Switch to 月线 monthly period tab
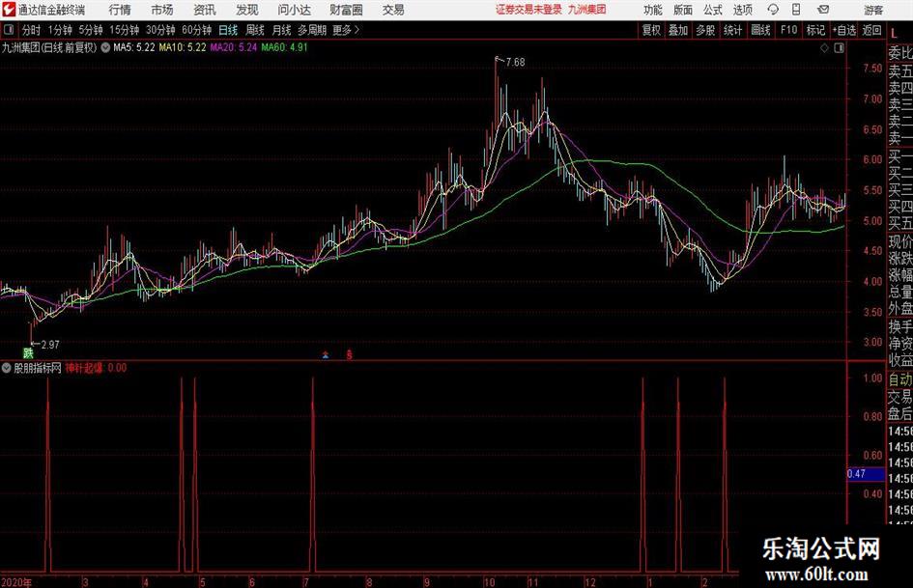The width and height of the screenshot is (913, 588). click(282, 30)
